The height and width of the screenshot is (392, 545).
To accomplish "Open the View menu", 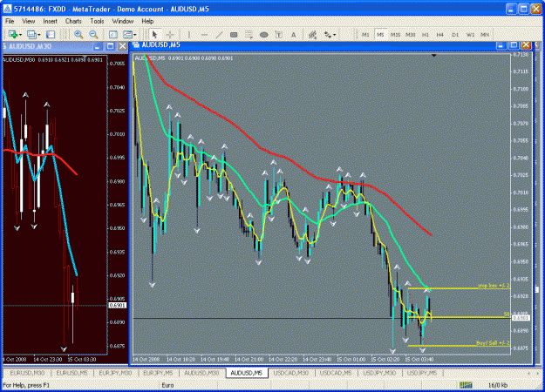I will [x=29, y=21].
